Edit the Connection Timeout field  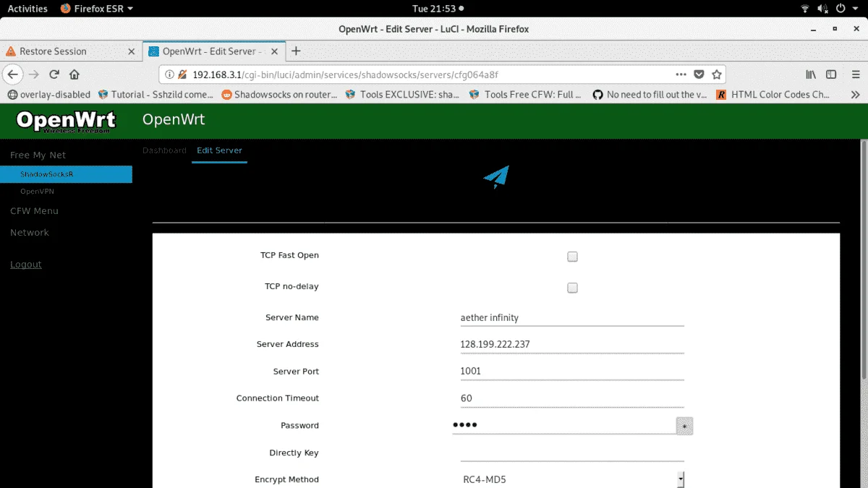(572, 398)
